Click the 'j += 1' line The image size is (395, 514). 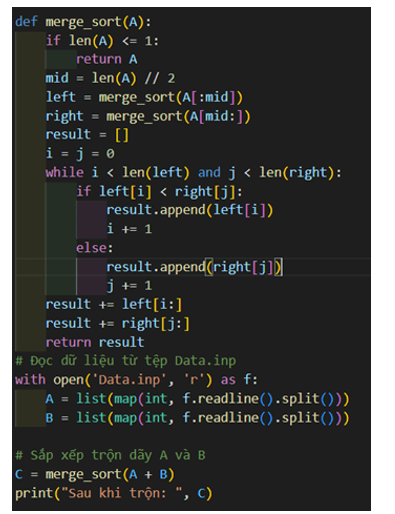pyautogui.click(x=129, y=286)
